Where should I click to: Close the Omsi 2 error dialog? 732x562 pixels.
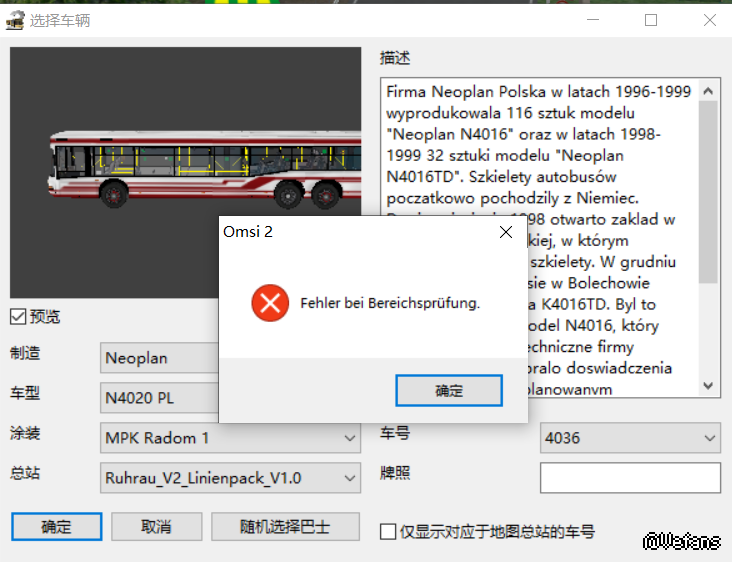tap(506, 232)
